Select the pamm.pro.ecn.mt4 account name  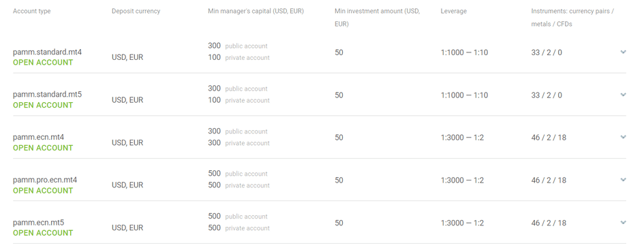(45, 180)
